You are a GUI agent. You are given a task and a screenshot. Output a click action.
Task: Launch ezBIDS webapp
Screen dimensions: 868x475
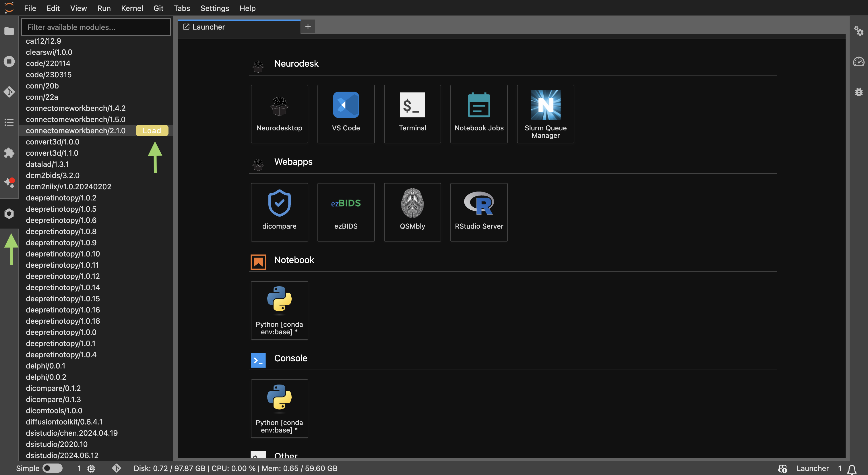[346, 212]
